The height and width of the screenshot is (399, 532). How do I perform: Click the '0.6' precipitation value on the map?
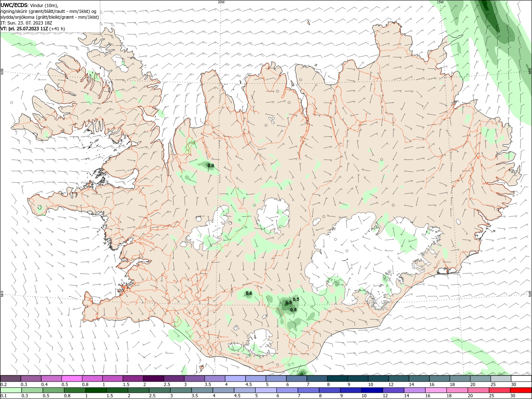[249, 293]
